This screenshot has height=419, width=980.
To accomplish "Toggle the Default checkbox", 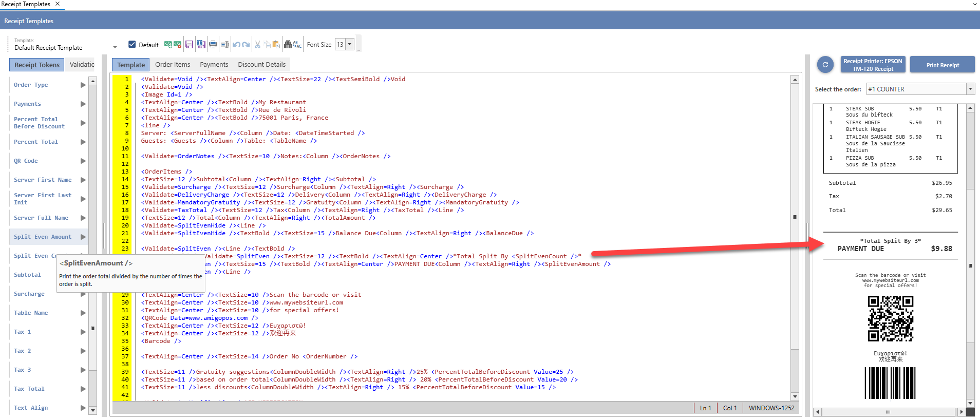I will [x=132, y=45].
